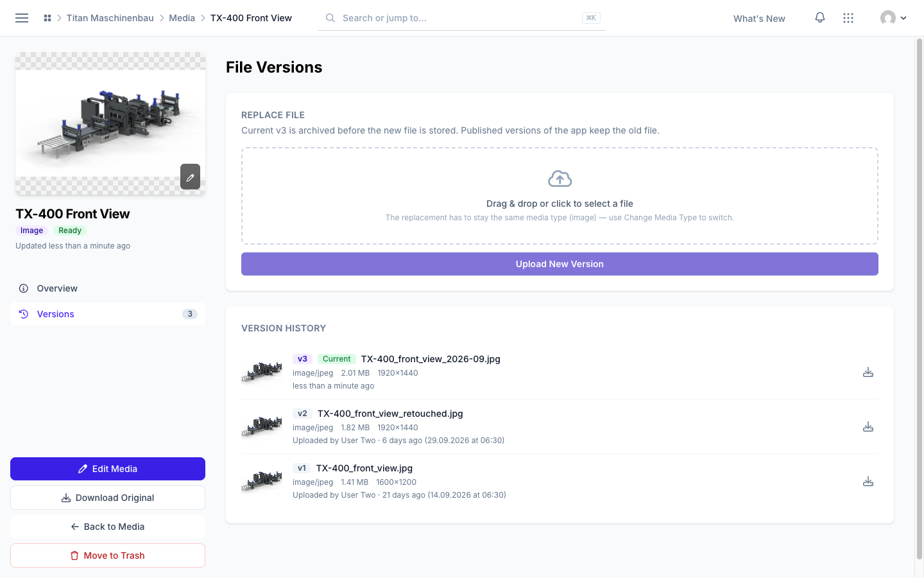
Task: Click the Ready status badge
Action: [x=70, y=231]
